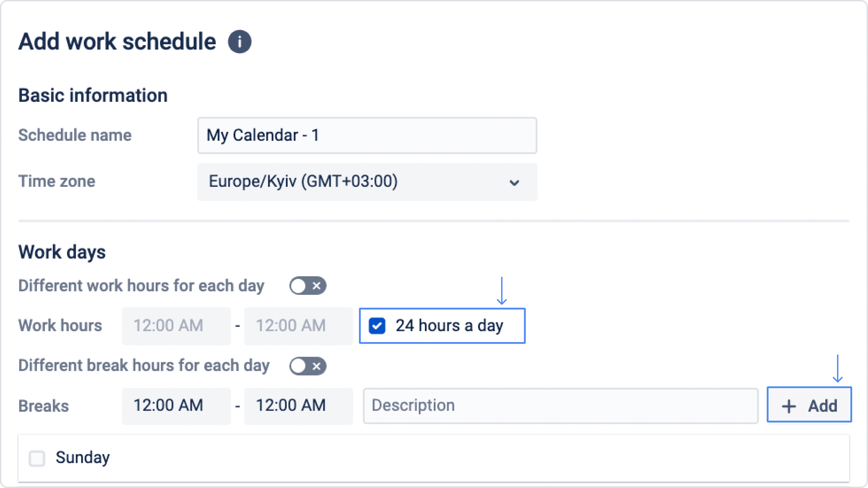868x488 pixels.
Task: Uncheck the 24 hours a day checkbox
Action: point(377,326)
